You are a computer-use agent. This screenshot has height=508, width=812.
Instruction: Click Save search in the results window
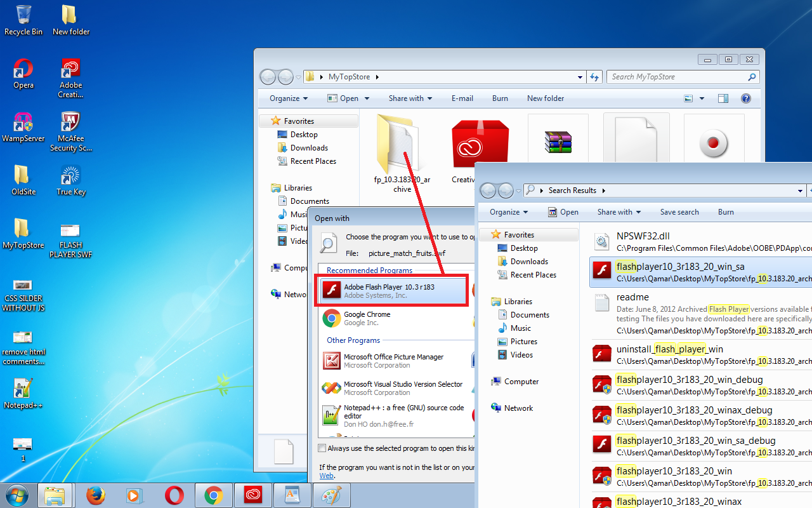coord(679,211)
